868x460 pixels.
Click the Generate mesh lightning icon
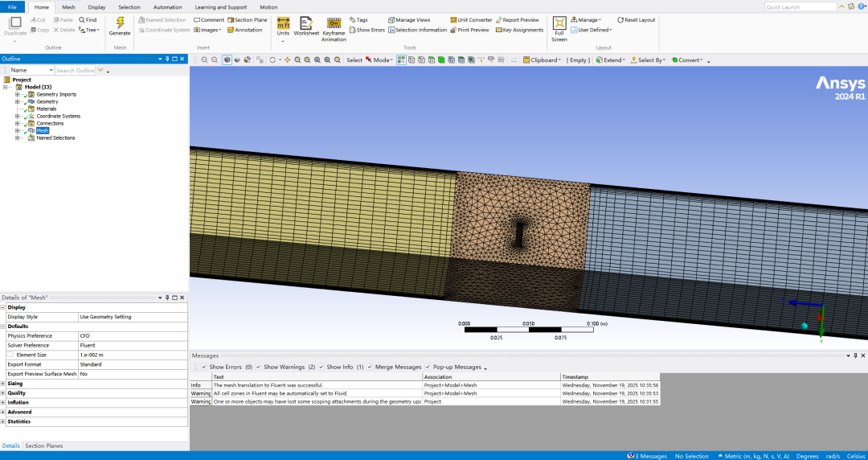tap(120, 24)
